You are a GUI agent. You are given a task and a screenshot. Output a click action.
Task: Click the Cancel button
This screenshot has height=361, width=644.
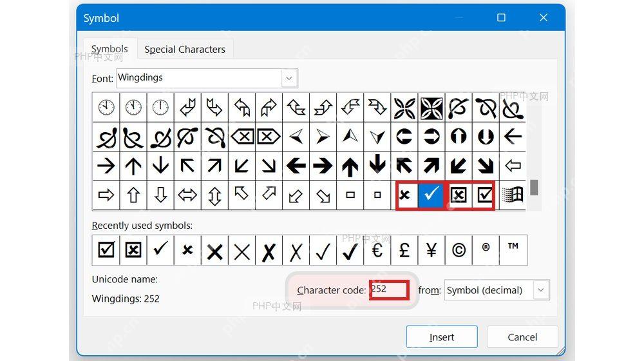pos(522,337)
